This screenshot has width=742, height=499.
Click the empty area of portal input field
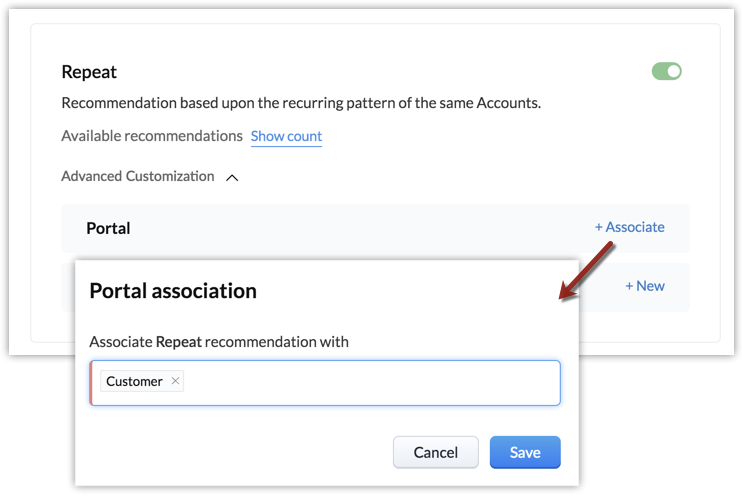370,382
